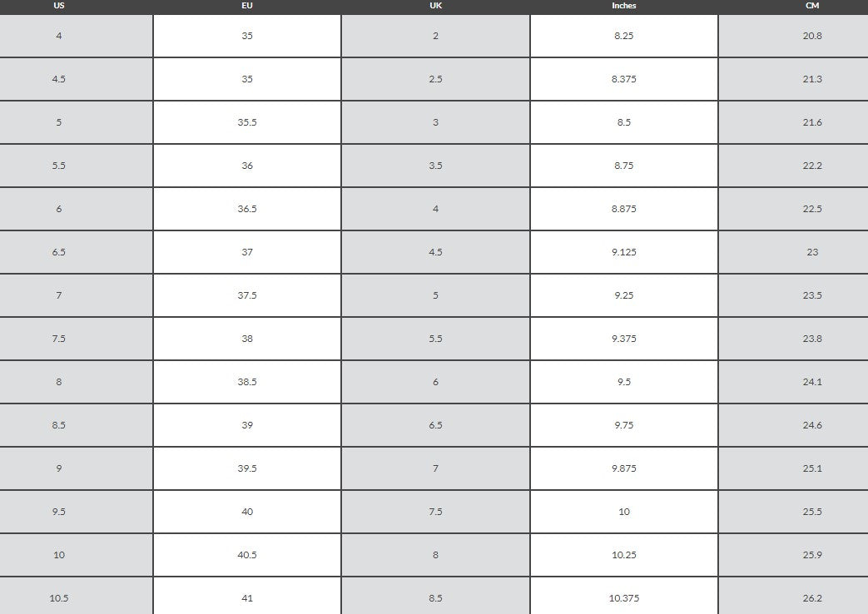Image resolution: width=868 pixels, height=614 pixels.
Task: Click the US column header
Action: [58, 6]
